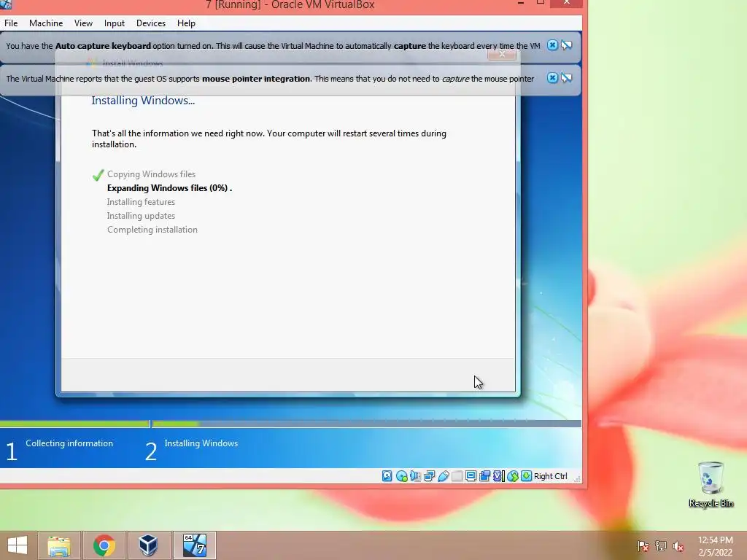The image size is (747, 560).
Task: Suppress future Auto capture keyboard messages
Action: coord(566,45)
